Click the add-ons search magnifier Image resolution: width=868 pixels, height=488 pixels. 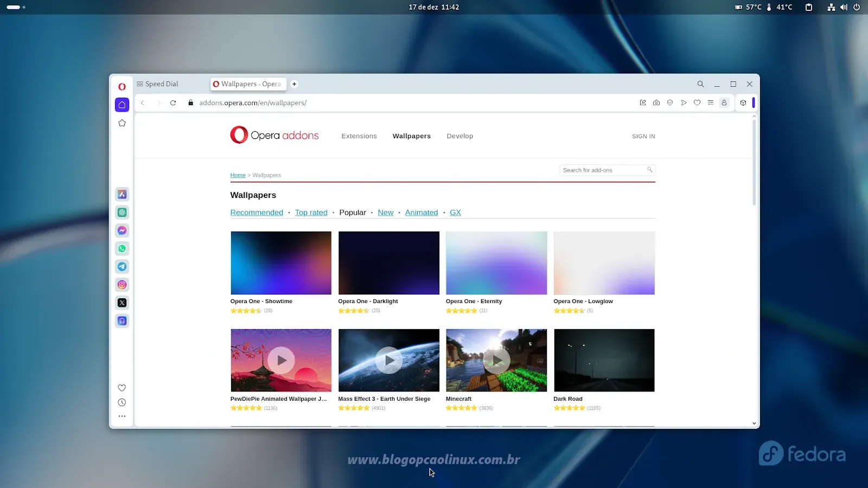(649, 170)
